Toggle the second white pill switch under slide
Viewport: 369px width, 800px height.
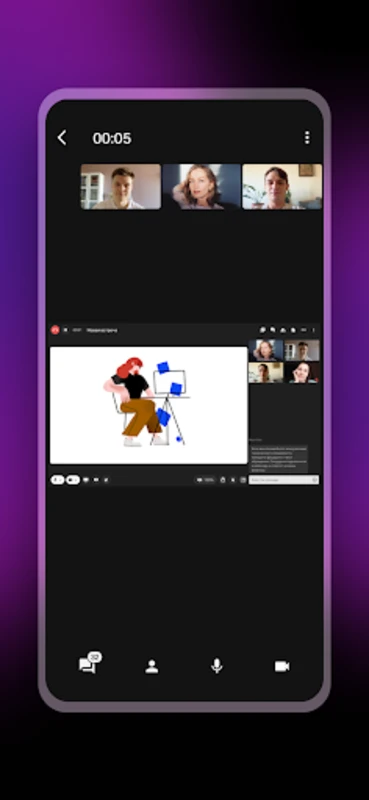pos(73,480)
